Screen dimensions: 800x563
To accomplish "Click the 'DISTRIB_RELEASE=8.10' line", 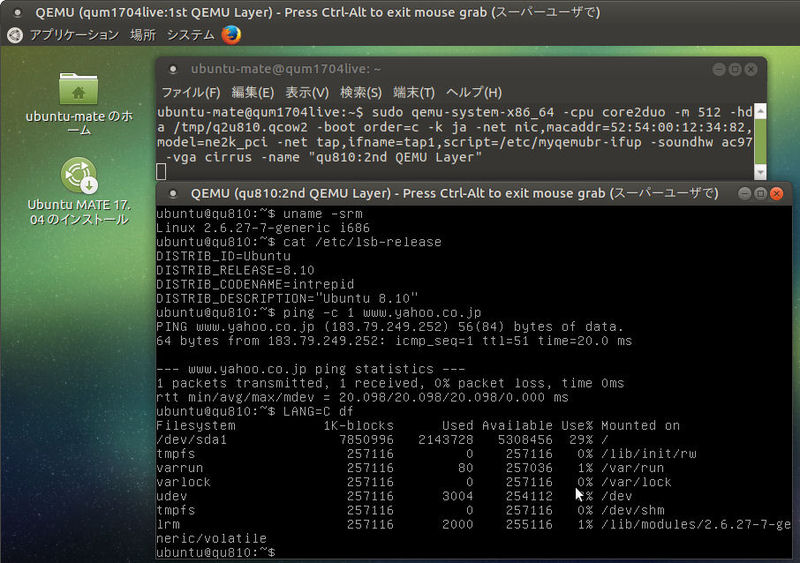I will coord(235,270).
